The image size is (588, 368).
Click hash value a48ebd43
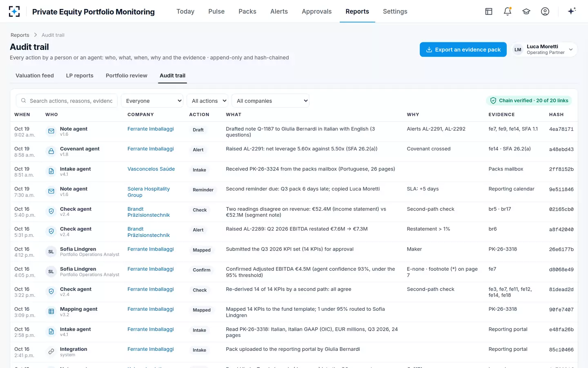pyautogui.click(x=561, y=149)
